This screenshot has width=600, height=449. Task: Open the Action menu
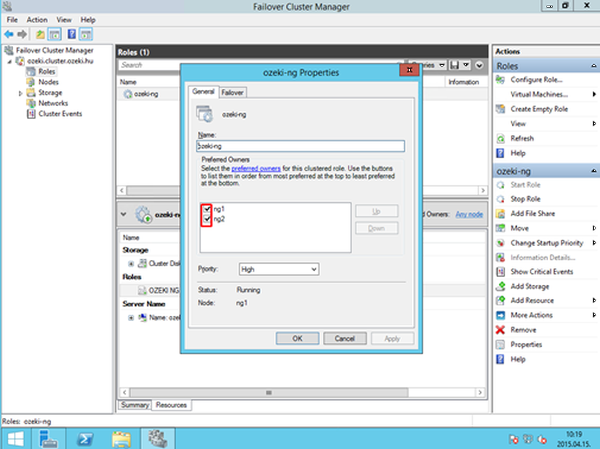[x=37, y=20]
